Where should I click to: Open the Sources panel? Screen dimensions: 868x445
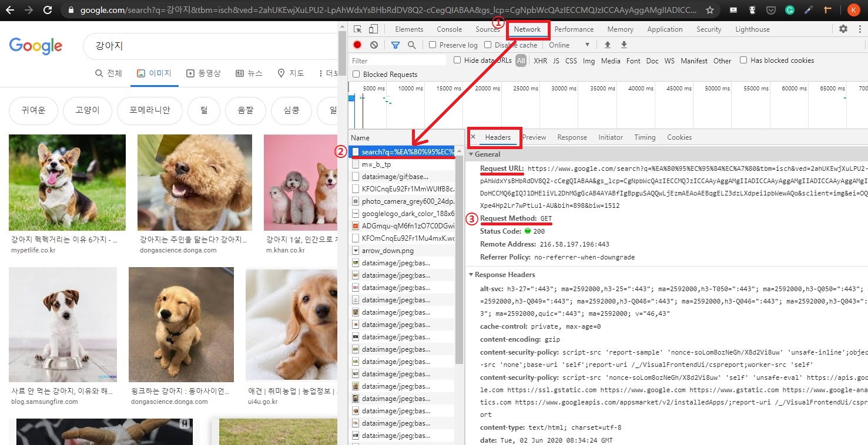[488, 29]
